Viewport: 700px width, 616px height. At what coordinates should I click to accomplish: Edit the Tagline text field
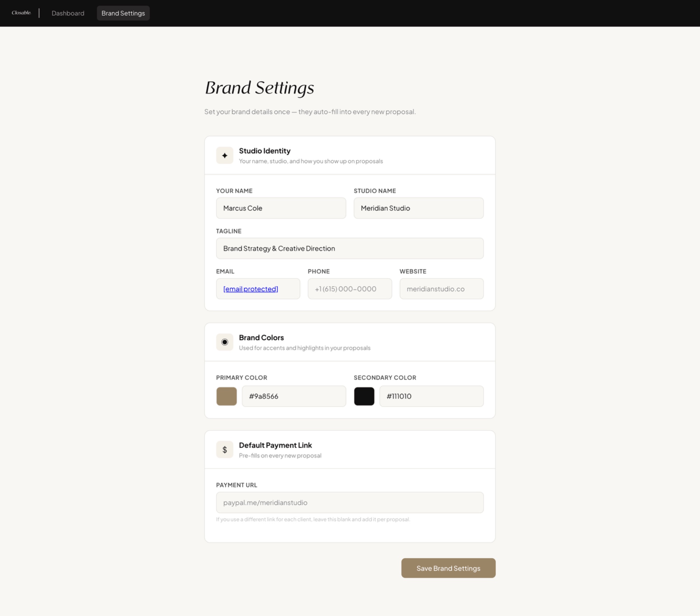[350, 249]
